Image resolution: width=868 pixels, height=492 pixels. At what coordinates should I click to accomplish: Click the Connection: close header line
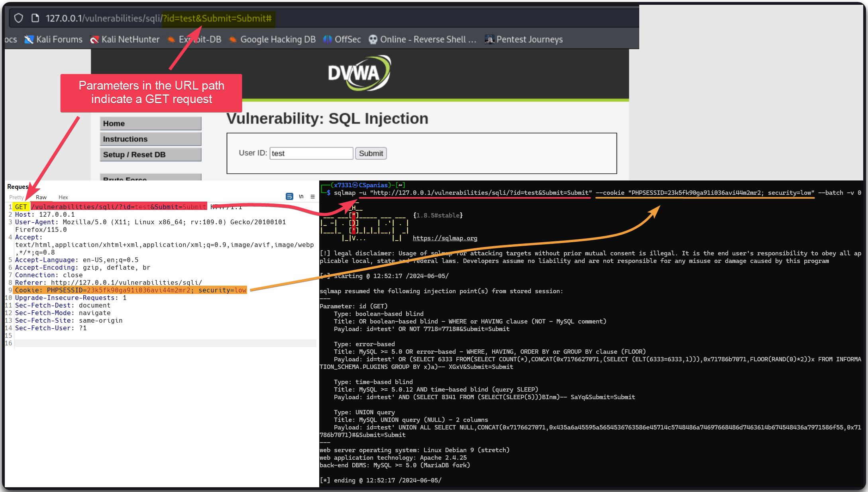(x=49, y=275)
